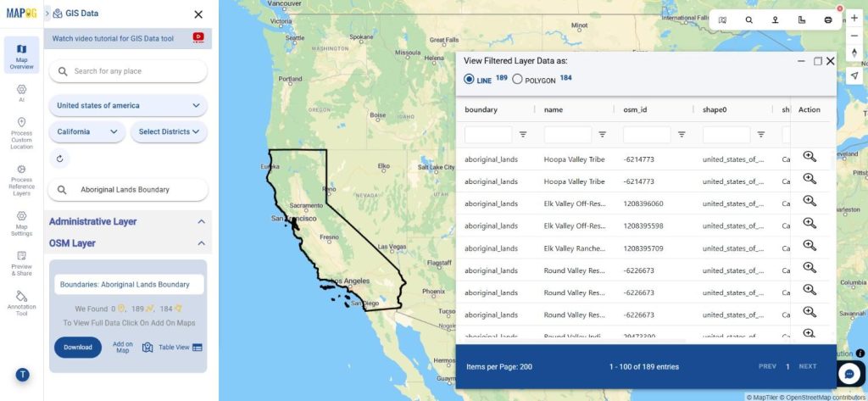This screenshot has width=868, height=401.
Task: Click the shape0 column header
Action: [x=714, y=109]
